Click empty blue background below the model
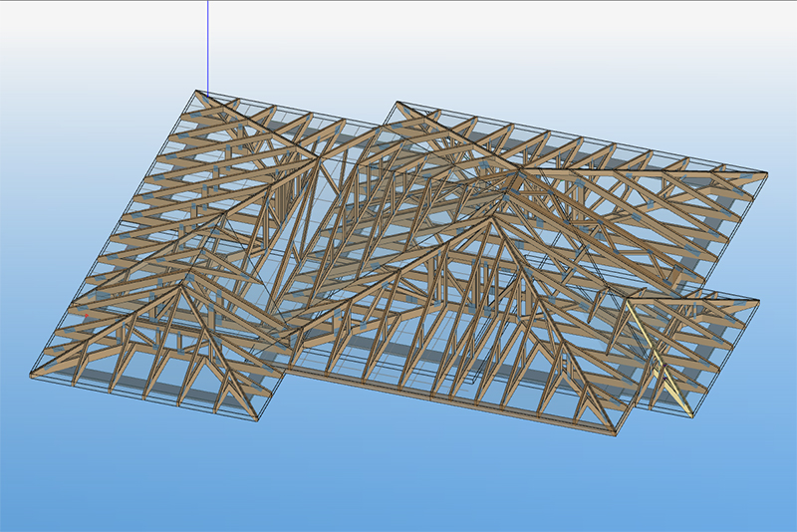797x532 pixels. 398,488
